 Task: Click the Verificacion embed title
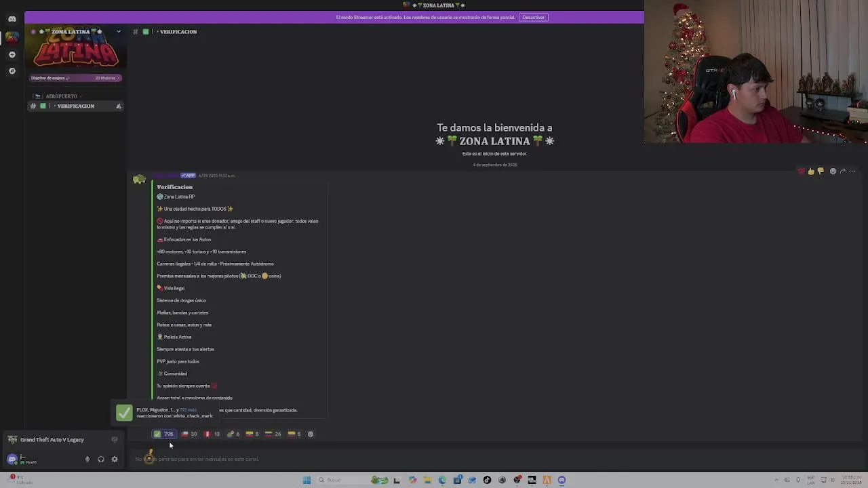coord(174,187)
